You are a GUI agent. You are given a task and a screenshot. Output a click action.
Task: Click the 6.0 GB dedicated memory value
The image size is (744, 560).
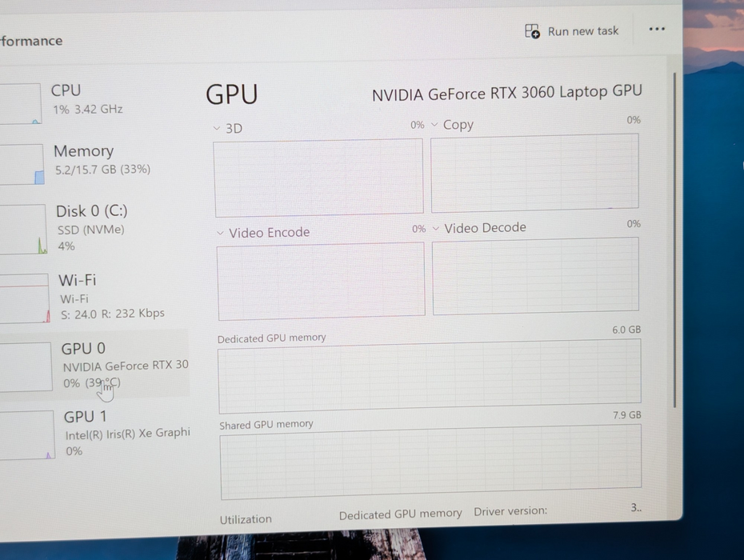tap(626, 330)
